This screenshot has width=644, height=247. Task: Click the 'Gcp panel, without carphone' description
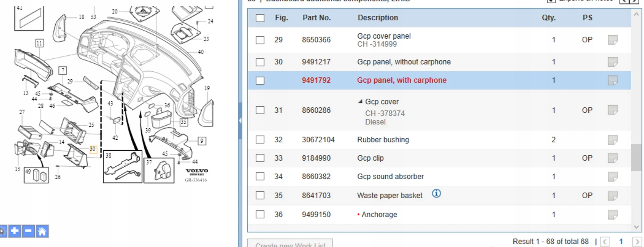(x=404, y=62)
